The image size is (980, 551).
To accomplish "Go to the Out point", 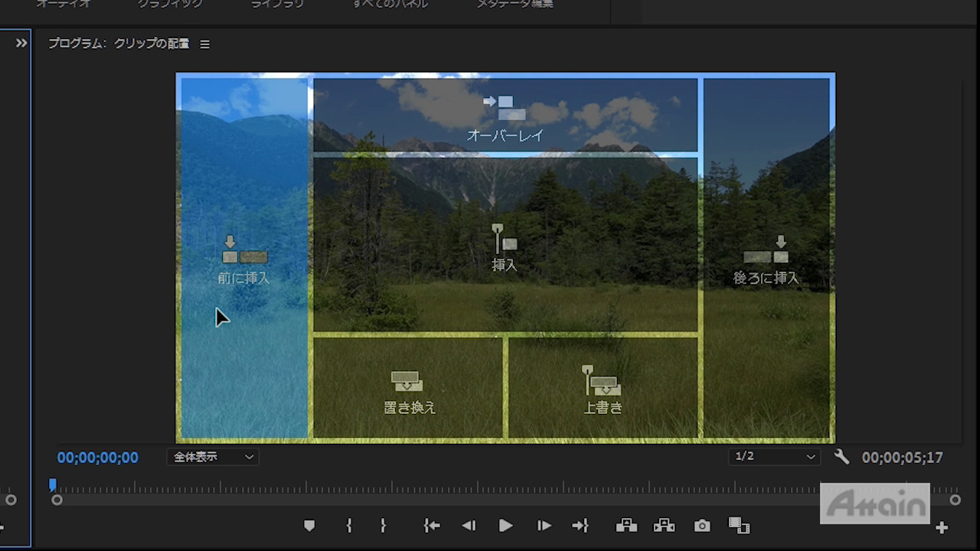I will [580, 526].
